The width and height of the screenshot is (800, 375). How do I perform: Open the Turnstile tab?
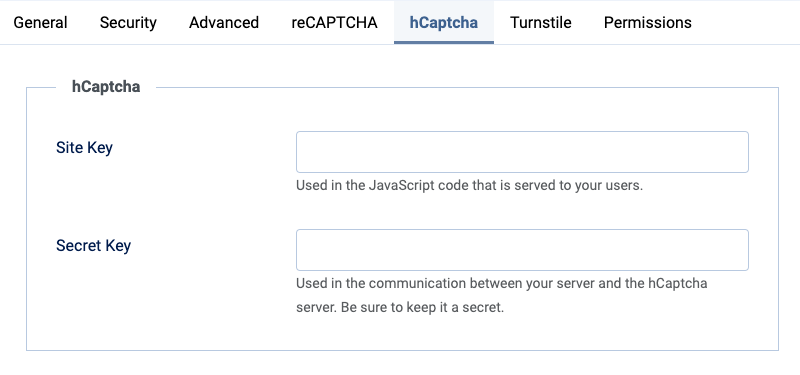[x=541, y=22]
